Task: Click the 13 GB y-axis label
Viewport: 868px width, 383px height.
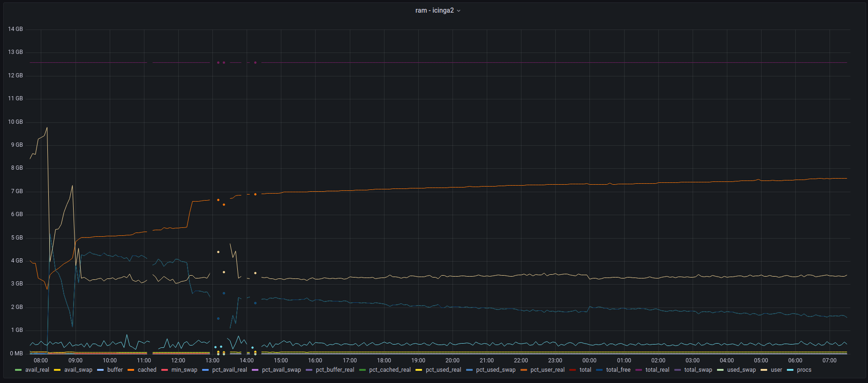Action: 15,52
